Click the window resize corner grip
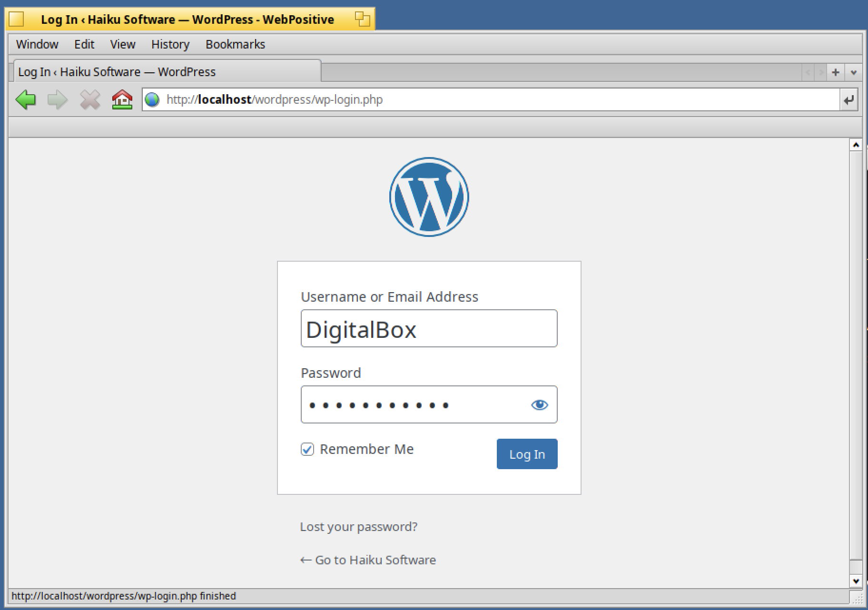The image size is (868, 610). coord(856,597)
